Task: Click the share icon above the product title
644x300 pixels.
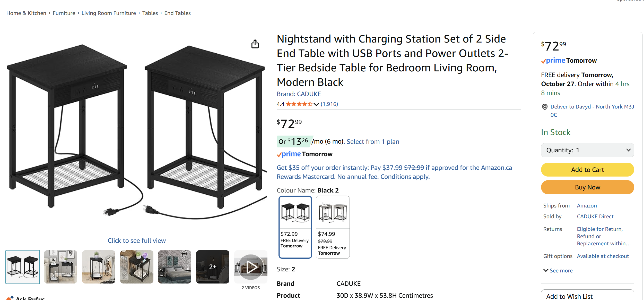Action: tap(255, 44)
